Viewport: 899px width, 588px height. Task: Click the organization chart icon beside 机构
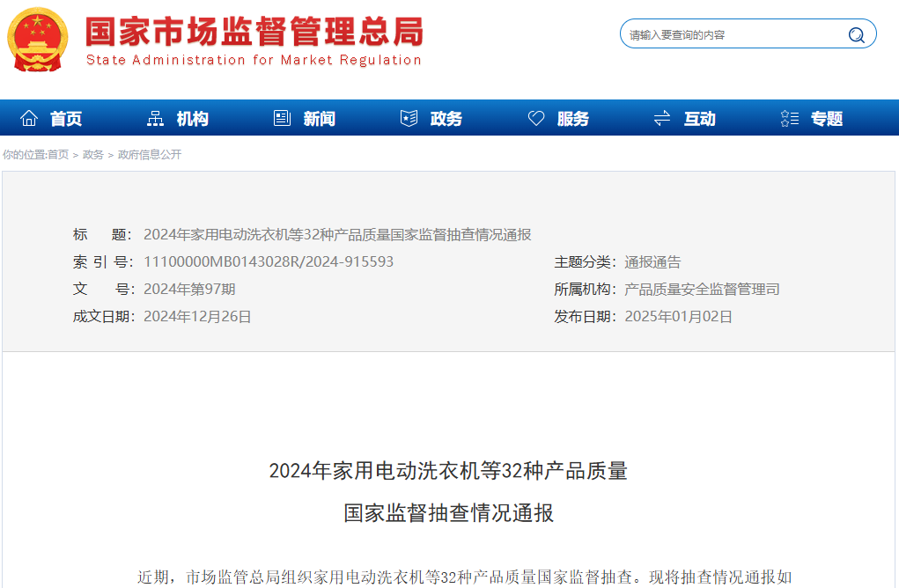pyautogui.click(x=155, y=118)
